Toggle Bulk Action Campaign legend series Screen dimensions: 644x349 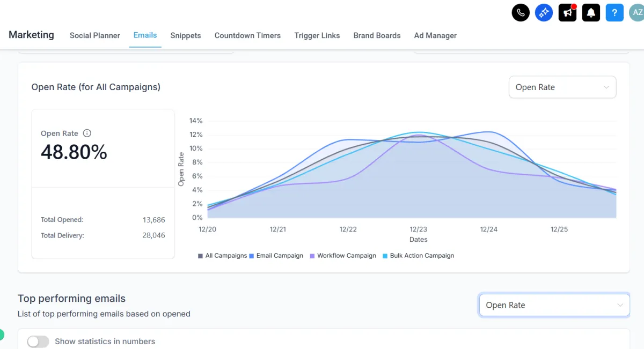click(x=418, y=256)
